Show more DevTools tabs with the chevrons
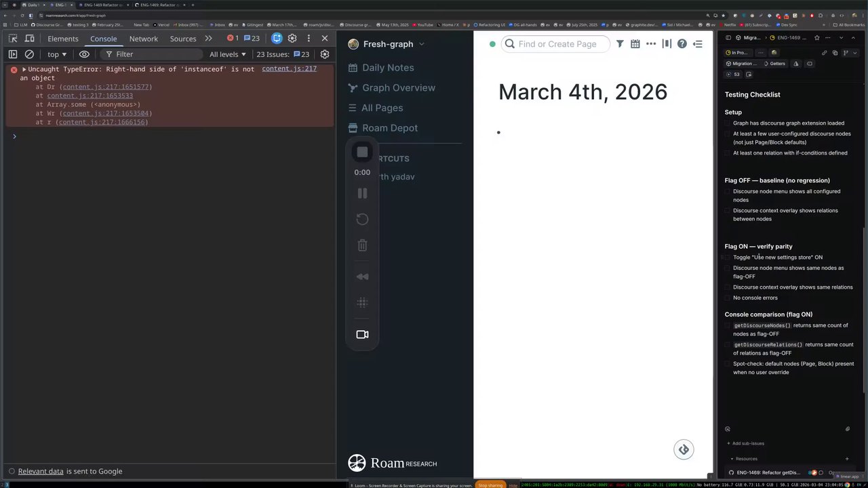 [208, 39]
